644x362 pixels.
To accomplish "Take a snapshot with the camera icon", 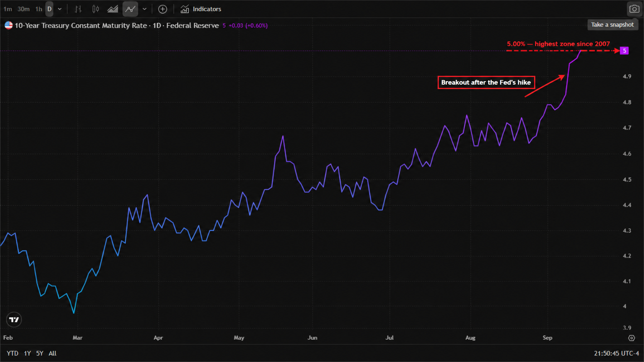I will tap(634, 9).
